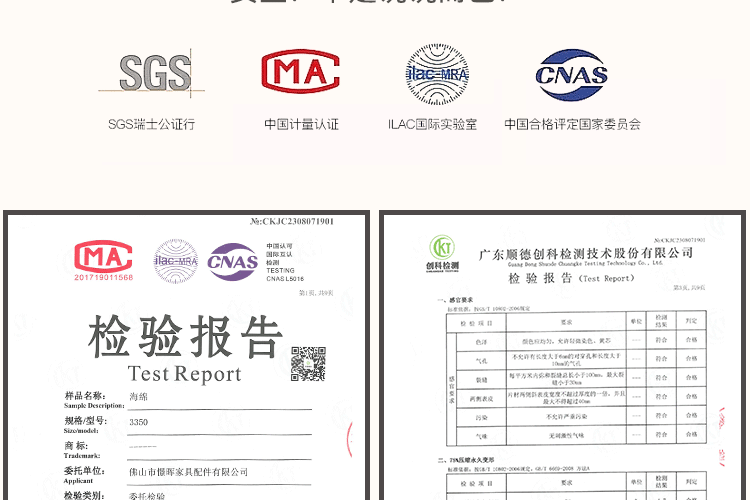
Task: Click the large blue CNAS logo
Action: pos(572,75)
